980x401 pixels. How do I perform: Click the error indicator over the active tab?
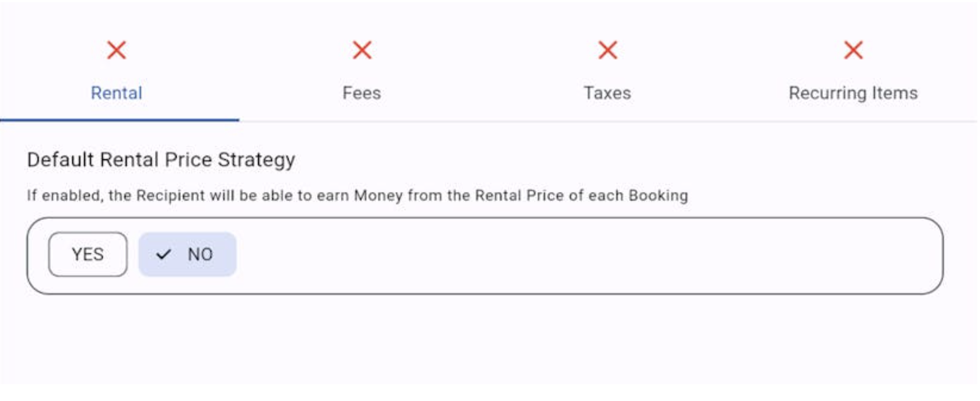click(x=117, y=50)
